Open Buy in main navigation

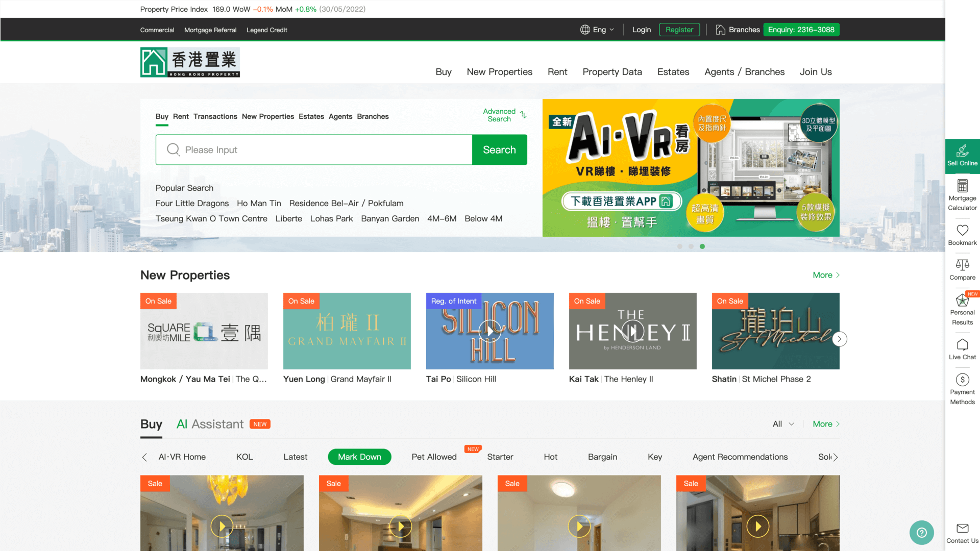(x=444, y=72)
